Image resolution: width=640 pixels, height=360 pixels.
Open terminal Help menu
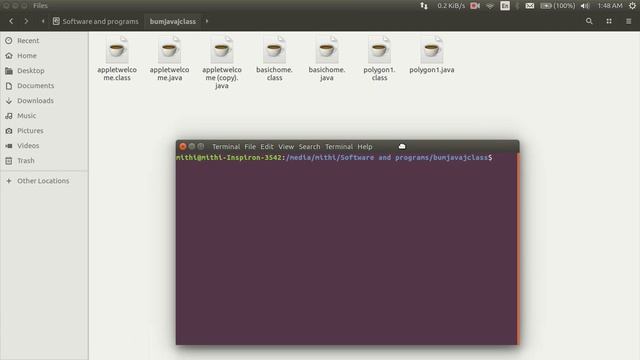click(365, 147)
